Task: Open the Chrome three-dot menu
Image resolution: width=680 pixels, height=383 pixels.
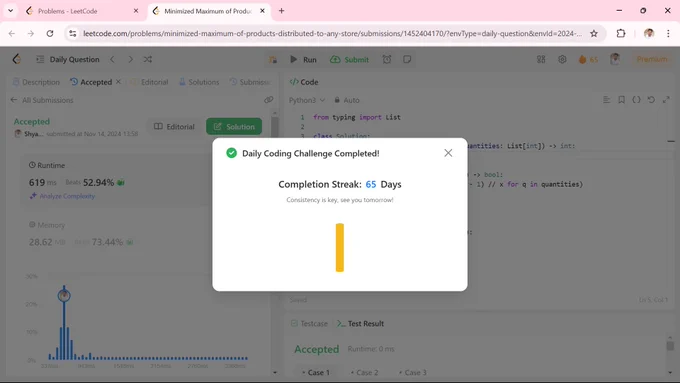Action: (668, 33)
